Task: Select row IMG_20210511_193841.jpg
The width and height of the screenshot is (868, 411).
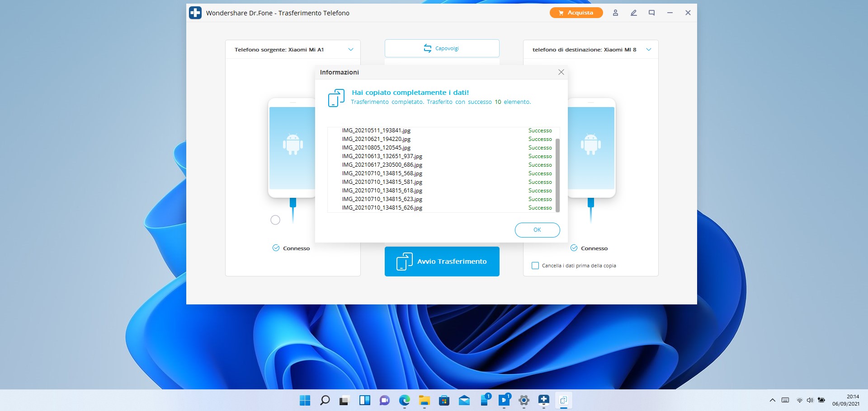Action: tap(443, 131)
